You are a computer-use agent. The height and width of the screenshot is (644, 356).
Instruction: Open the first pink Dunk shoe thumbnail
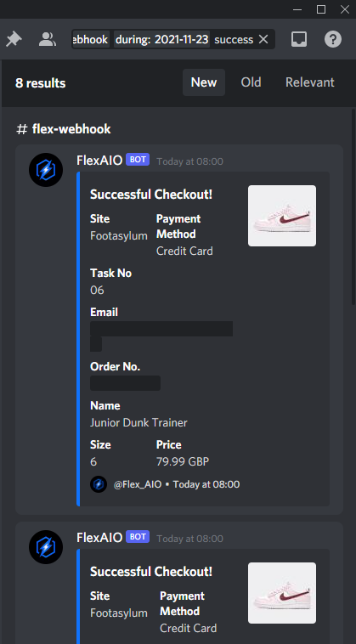coord(282,216)
